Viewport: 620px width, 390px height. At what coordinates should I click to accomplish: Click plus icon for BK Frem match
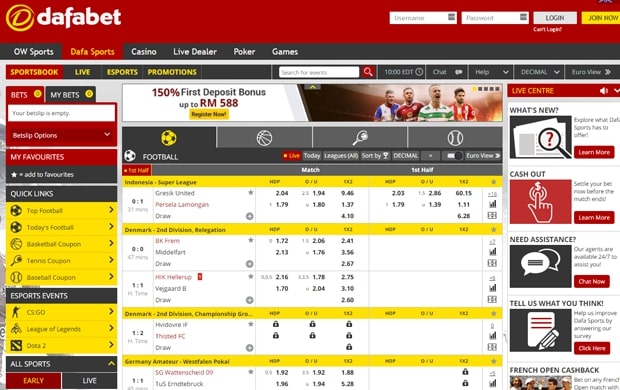[x=250, y=264]
